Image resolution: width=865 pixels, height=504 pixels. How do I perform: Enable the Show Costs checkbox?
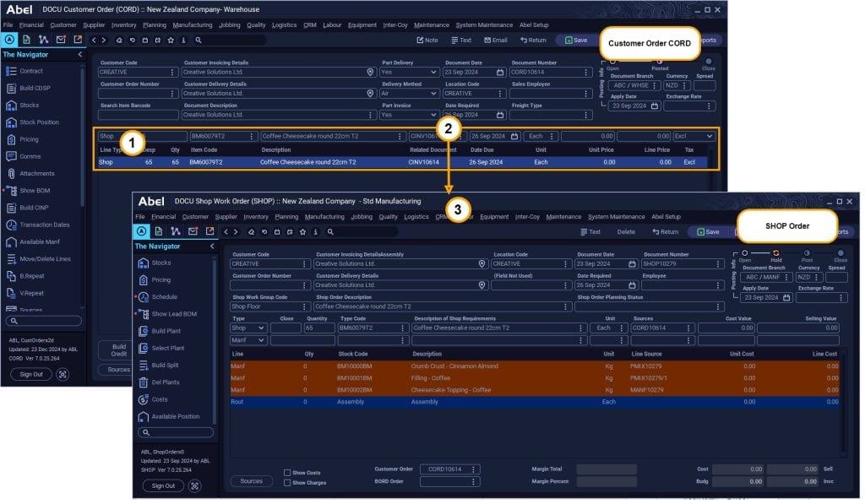287,472
